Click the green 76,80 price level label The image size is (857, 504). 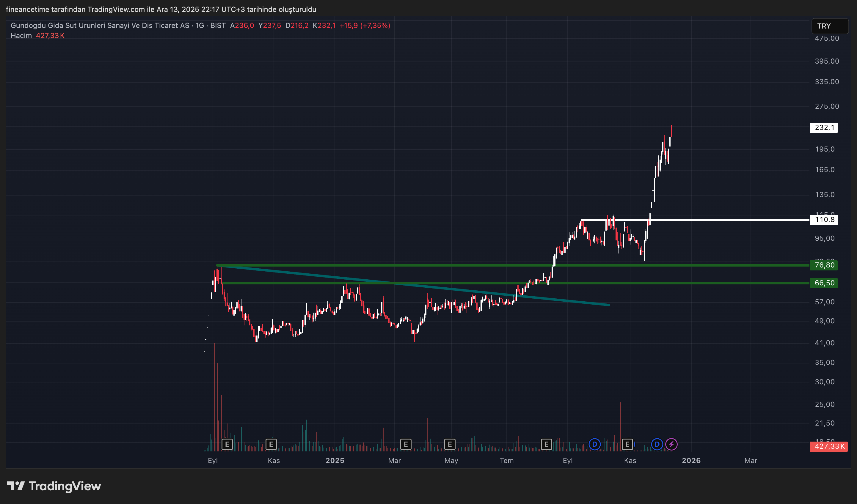824,265
